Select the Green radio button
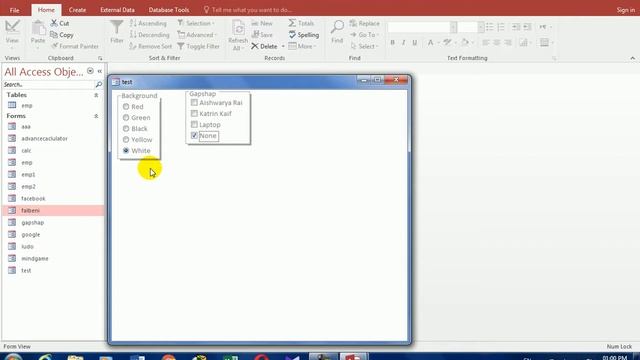This screenshot has width=640, height=360. pos(126,118)
